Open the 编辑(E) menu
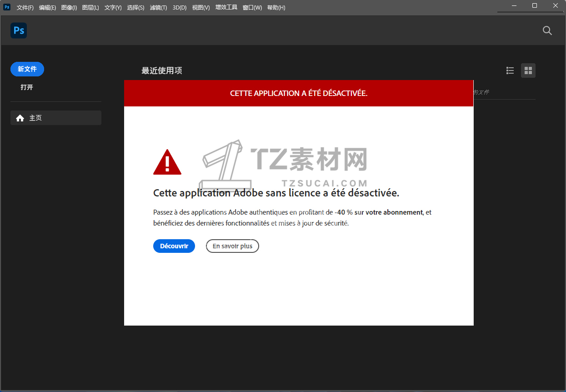 (47, 7)
